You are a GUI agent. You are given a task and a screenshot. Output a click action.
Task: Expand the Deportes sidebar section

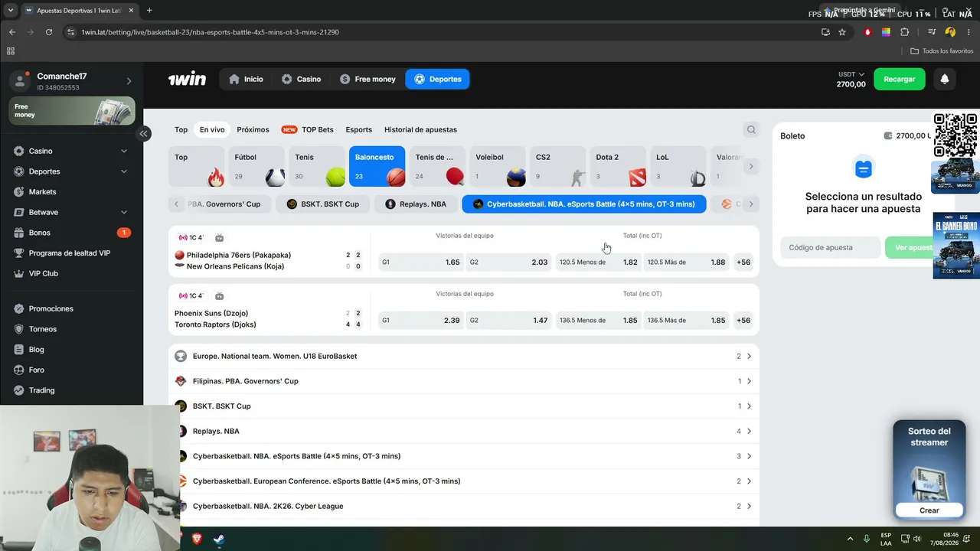click(124, 171)
